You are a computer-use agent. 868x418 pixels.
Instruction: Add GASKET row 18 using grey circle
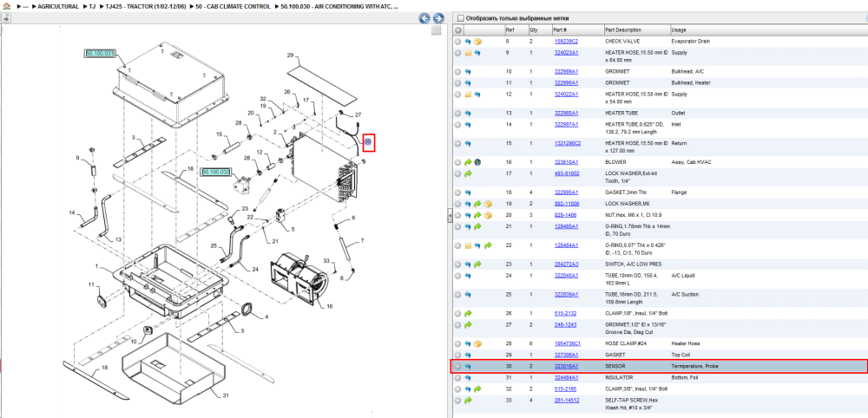point(457,193)
